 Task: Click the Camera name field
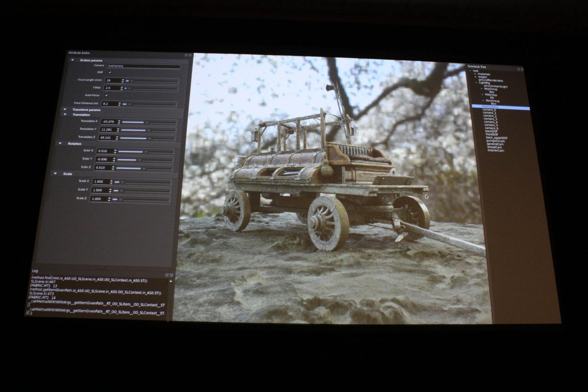[x=143, y=66]
